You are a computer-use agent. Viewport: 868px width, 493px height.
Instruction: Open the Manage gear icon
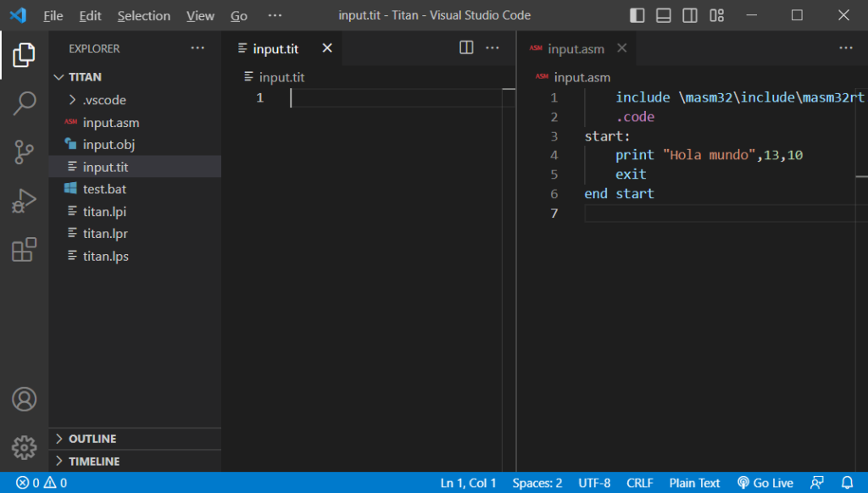(24, 447)
